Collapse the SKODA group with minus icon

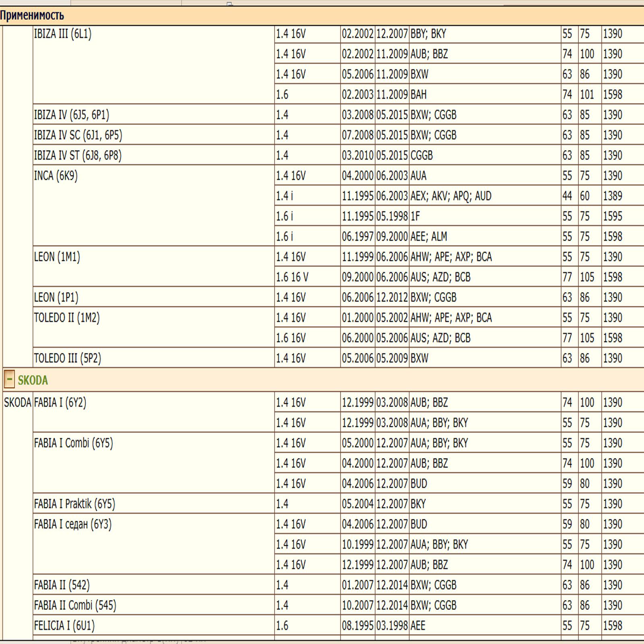pyautogui.click(x=9, y=380)
